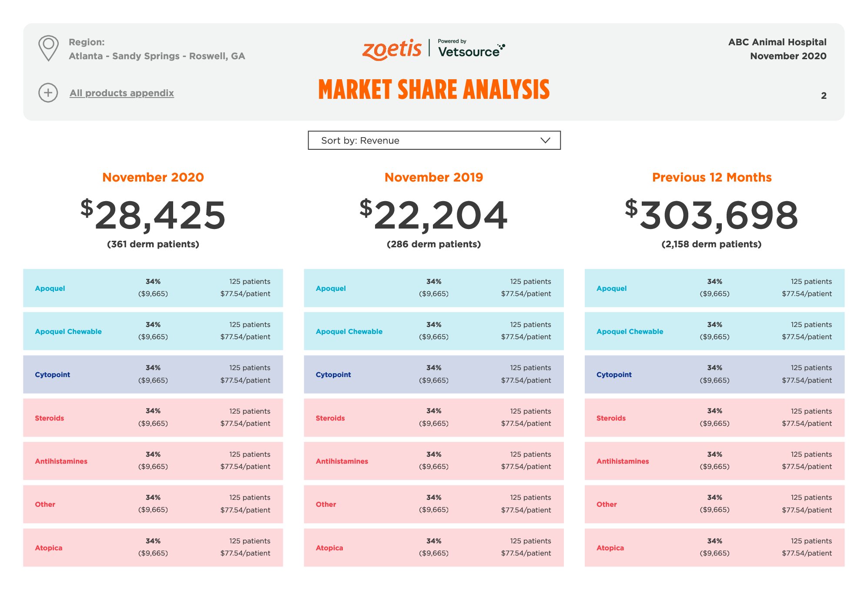
Task: Expand the Sort by Revenue dropdown
Action: pyautogui.click(x=434, y=140)
